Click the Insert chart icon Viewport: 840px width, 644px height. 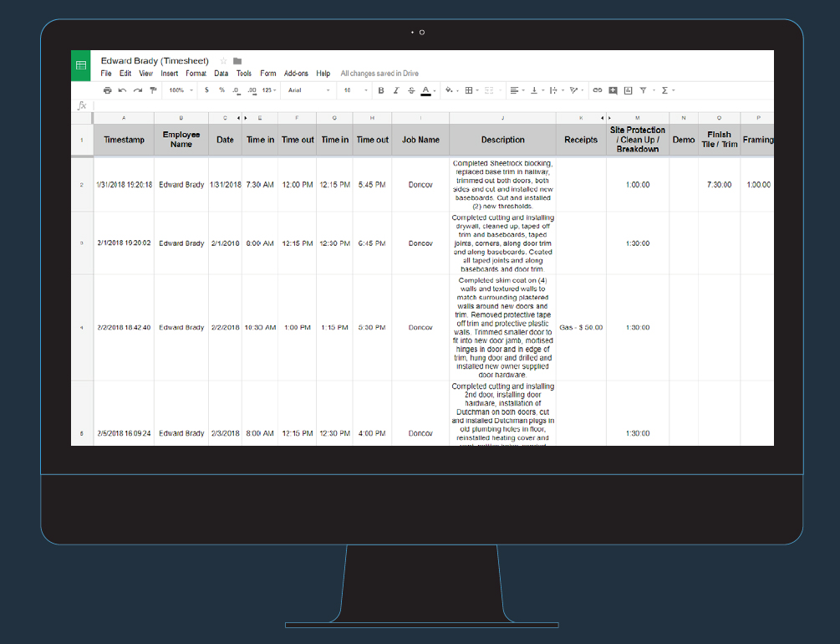coord(628,90)
